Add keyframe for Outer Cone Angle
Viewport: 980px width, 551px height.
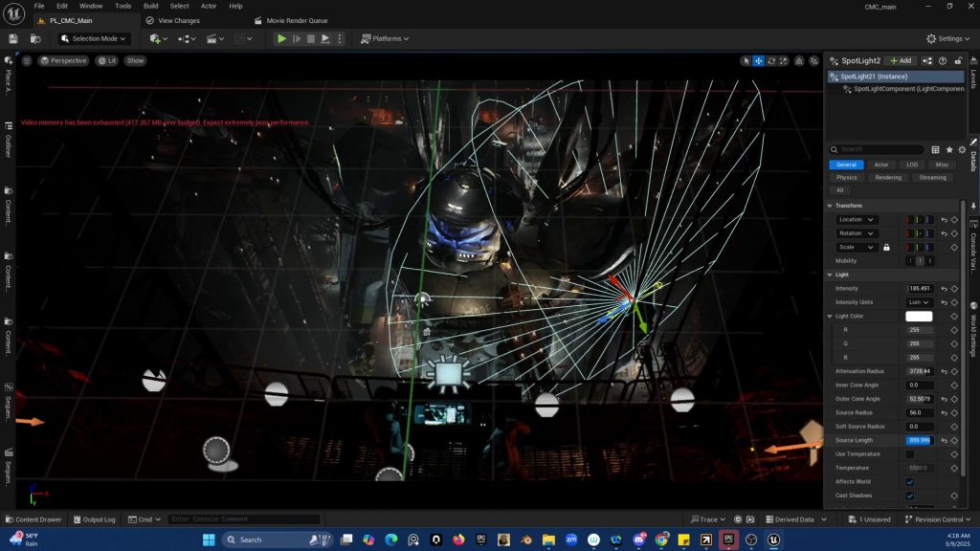[954, 399]
